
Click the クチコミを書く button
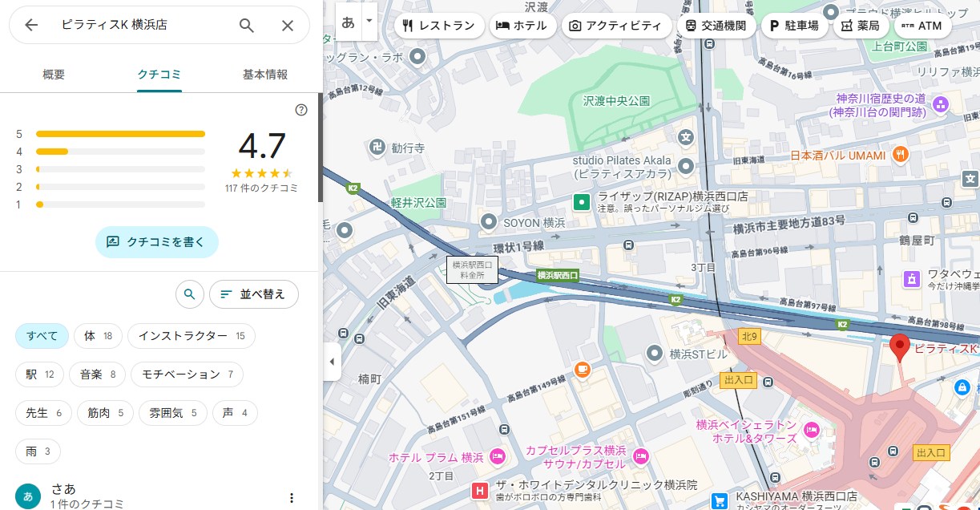point(156,241)
